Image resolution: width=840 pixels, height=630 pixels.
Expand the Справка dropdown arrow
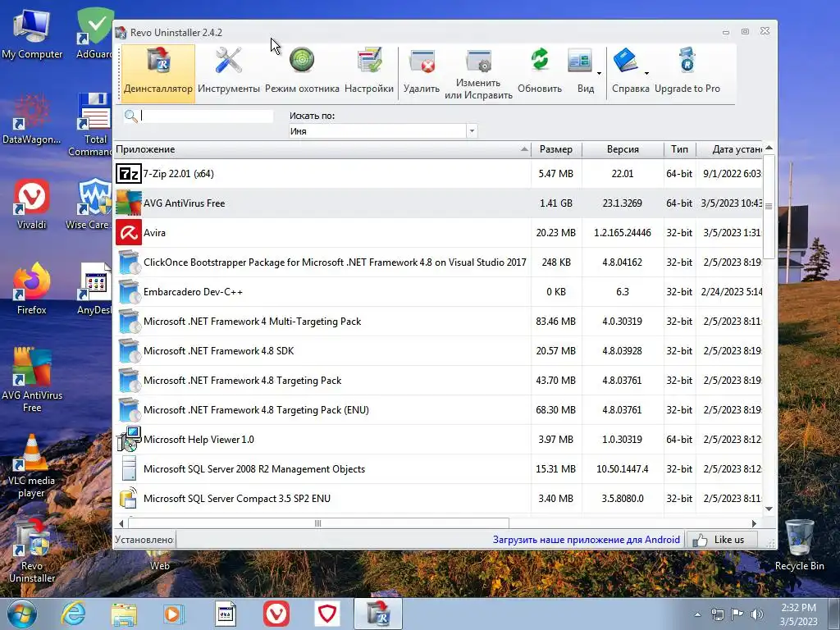pyautogui.click(x=646, y=73)
